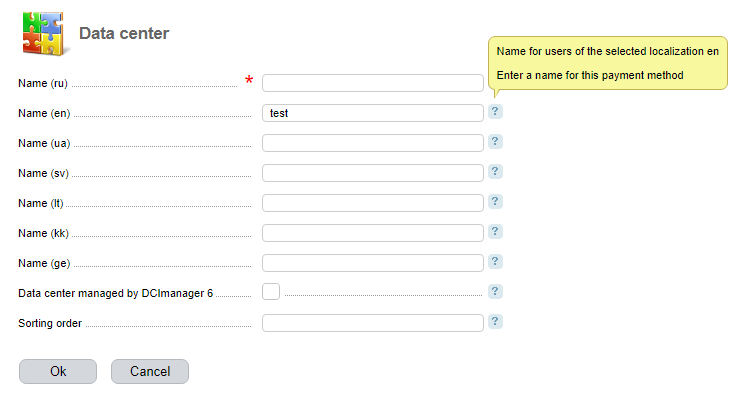Enable Data center managed by DCImanager 6
The height and width of the screenshot is (403, 747).
pos(271,292)
